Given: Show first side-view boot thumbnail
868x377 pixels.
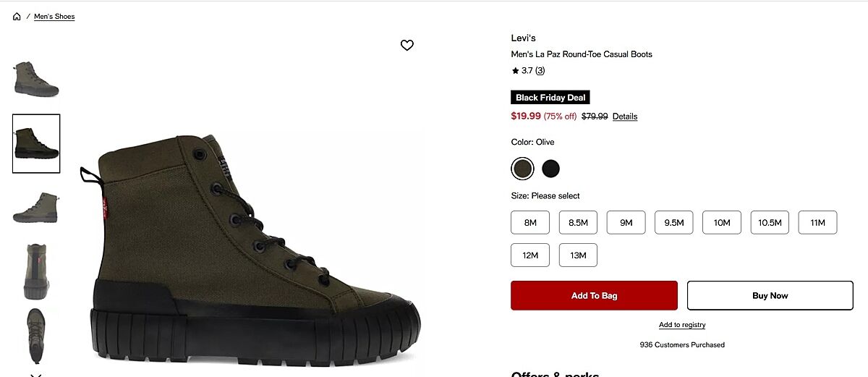Looking at the screenshot, I should pyautogui.click(x=35, y=79).
